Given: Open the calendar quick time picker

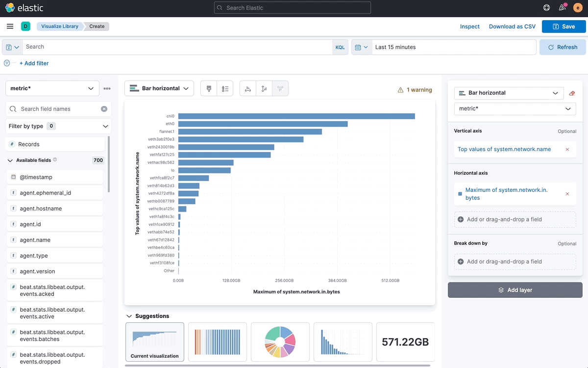Looking at the screenshot, I should tap(361, 47).
